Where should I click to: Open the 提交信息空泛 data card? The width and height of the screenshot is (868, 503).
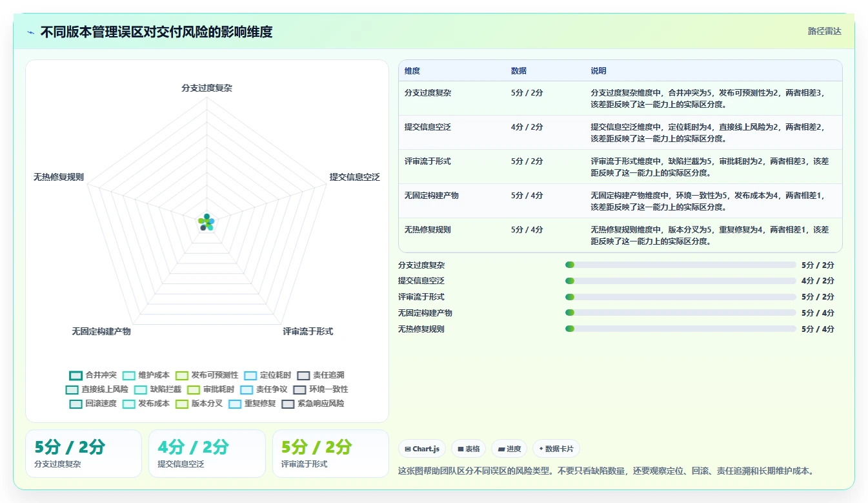207,454
